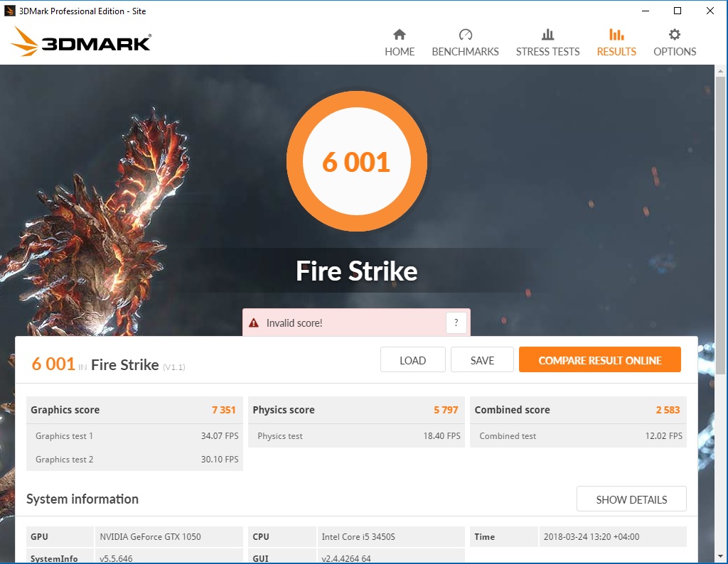Click the Physics score value 5 797
The height and width of the screenshot is (564, 728).
(446, 410)
